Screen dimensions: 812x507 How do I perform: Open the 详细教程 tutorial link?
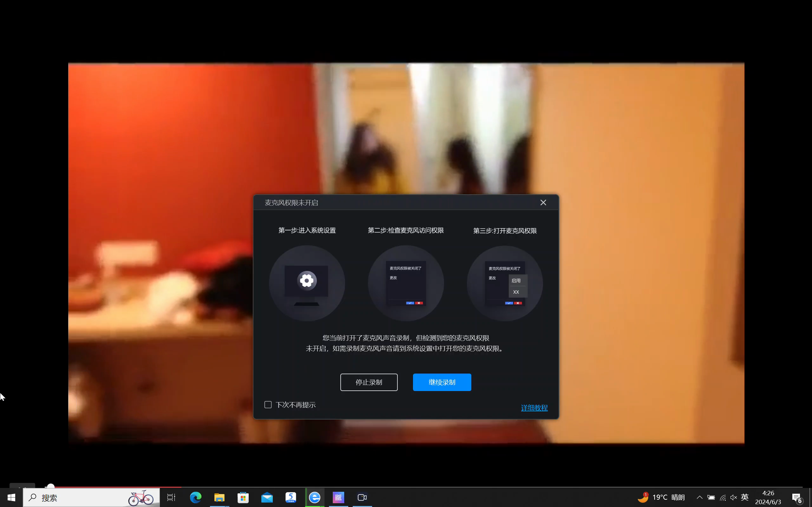[x=534, y=408]
